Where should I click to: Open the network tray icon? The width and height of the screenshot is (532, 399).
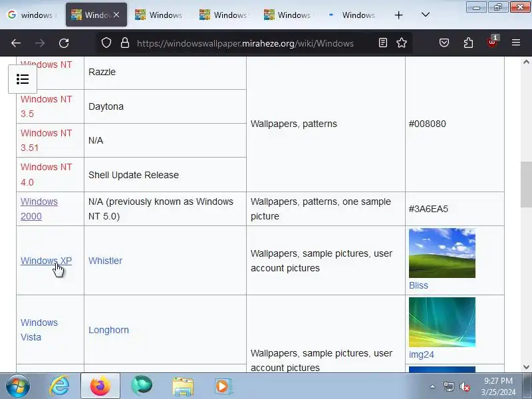[448, 386]
